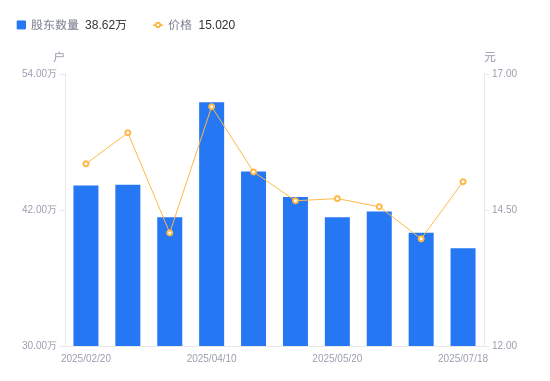Click the 14.50 right axis label
This screenshot has width=550, height=381.
504,209
